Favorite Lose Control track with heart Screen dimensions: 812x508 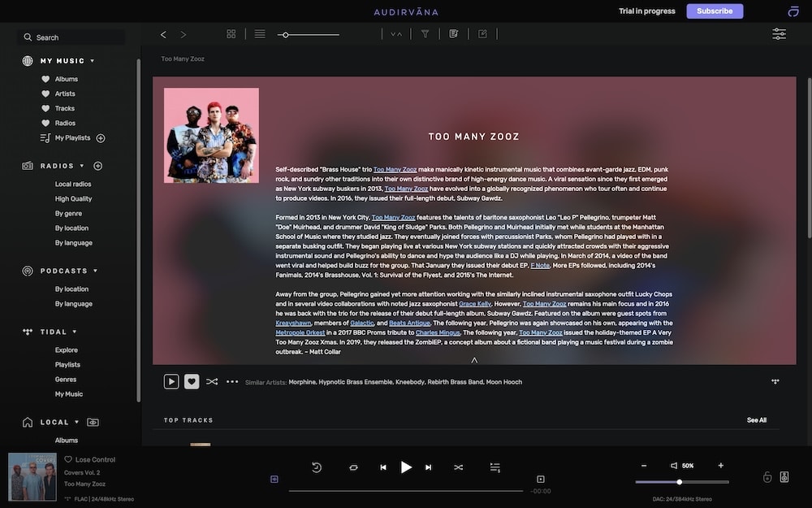(68, 459)
